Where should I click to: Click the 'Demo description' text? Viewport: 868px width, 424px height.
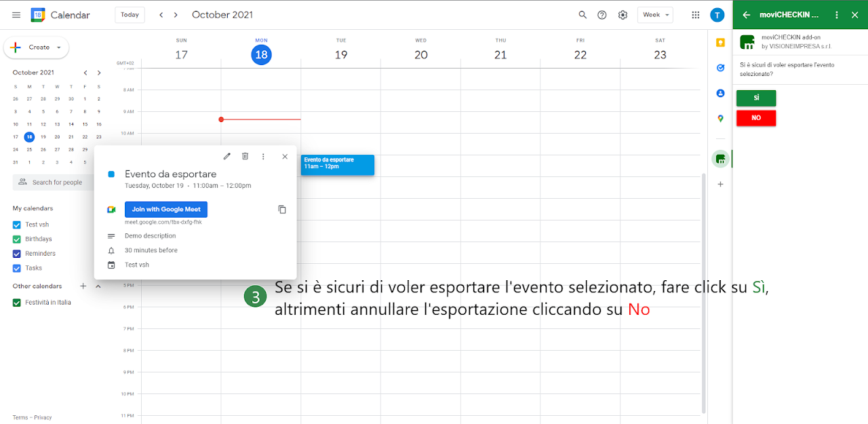151,236
